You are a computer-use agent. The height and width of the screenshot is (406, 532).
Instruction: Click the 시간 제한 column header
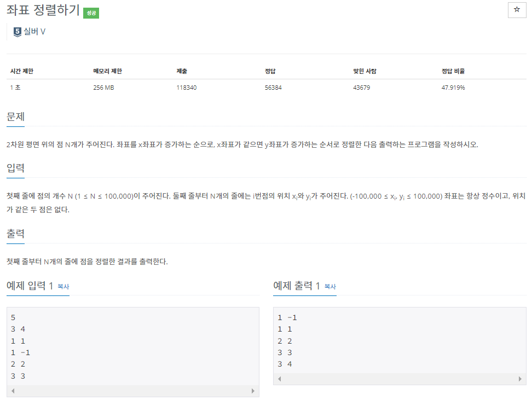tap(22, 71)
